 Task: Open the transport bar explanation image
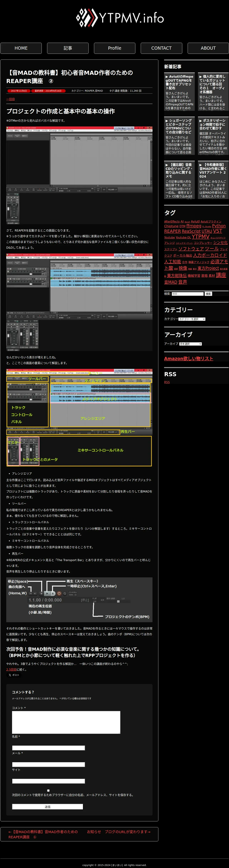click(79, 600)
